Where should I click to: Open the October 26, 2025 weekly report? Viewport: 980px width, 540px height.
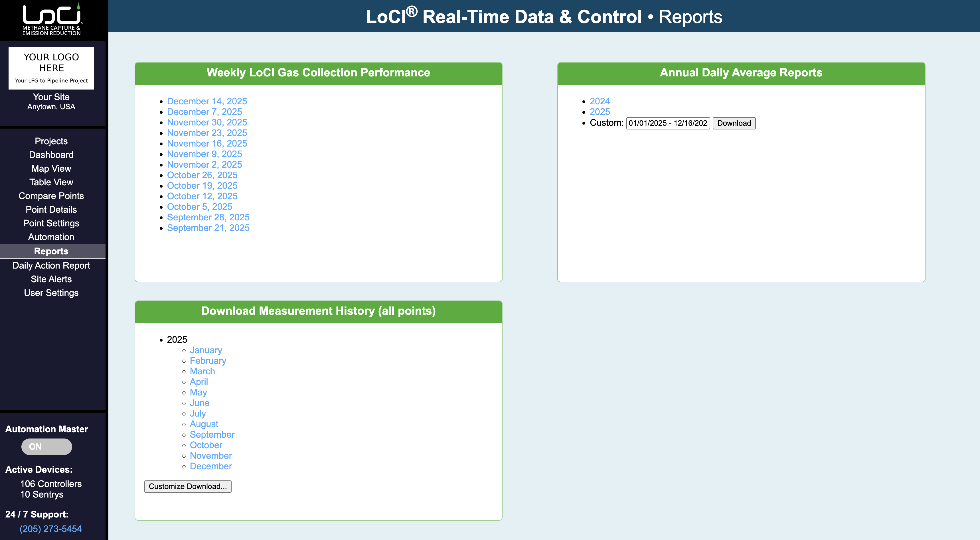202,175
